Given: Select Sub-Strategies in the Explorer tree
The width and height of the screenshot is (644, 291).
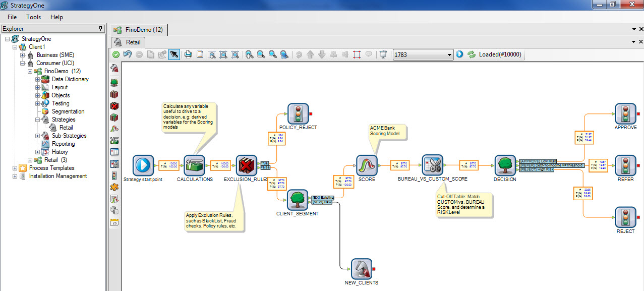Looking at the screenshot, I should click(x=69, y=136).
